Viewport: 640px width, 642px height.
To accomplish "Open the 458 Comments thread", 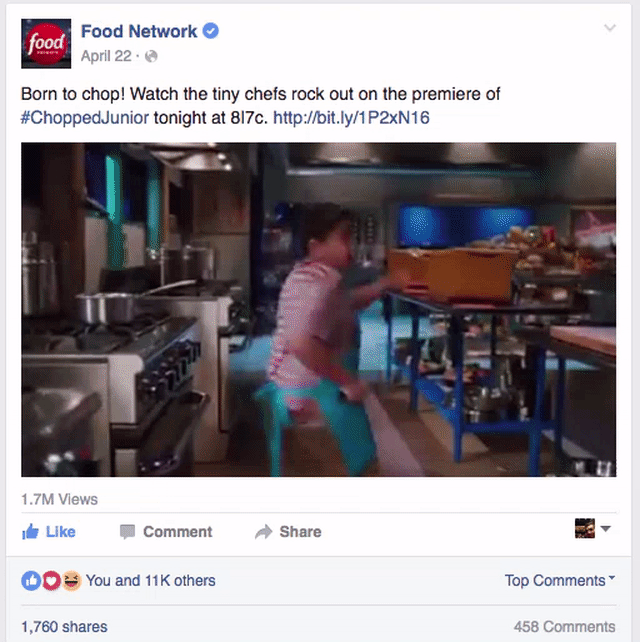I will click(x=565, y=626).
